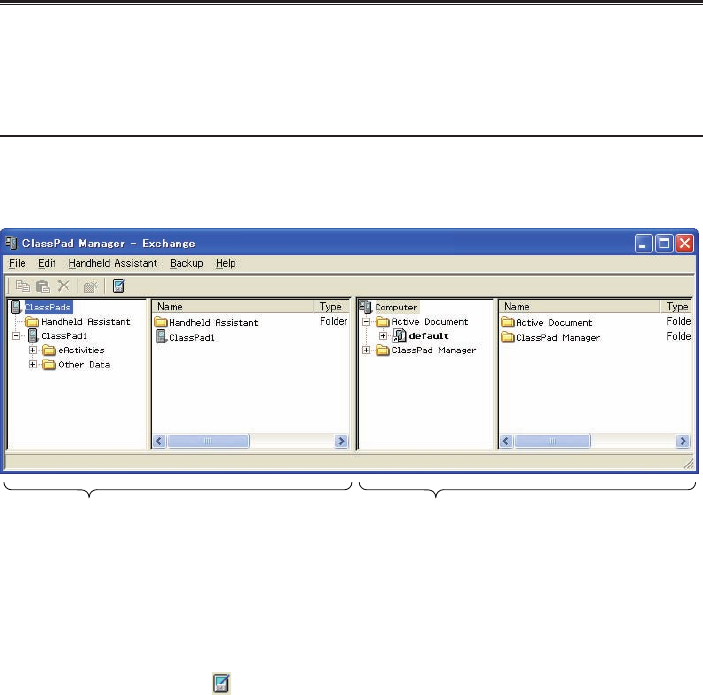Open the Backup menu
Image resolution: width=703 pixels, height=695 pixels.
[x=187, y=263]
